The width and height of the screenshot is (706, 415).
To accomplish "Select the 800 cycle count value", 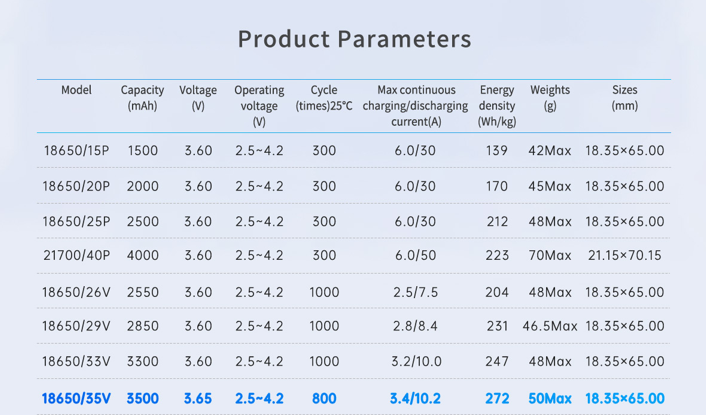I will [324, 398].
